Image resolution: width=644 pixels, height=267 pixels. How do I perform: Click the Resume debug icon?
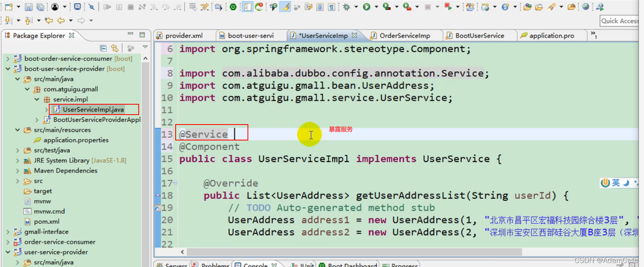[107, 7]
